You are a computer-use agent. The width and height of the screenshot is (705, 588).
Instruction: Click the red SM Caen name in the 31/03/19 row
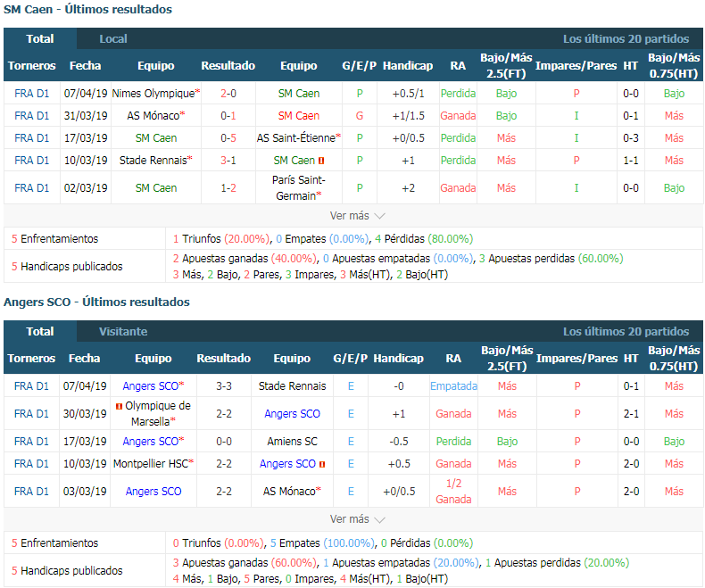coord(299,116)
